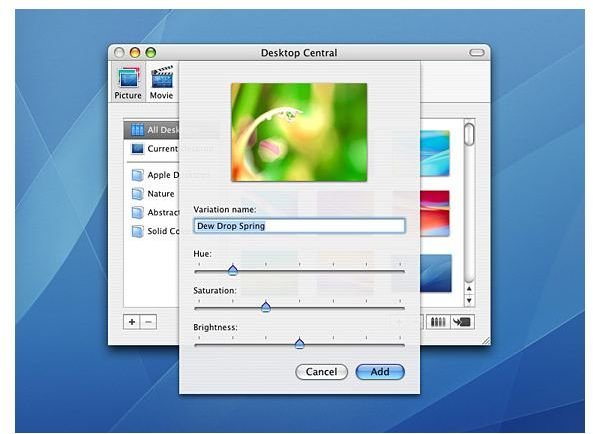The image size is (593, 434).
Task: Click the green zoom window button
Action: (151, 53)
